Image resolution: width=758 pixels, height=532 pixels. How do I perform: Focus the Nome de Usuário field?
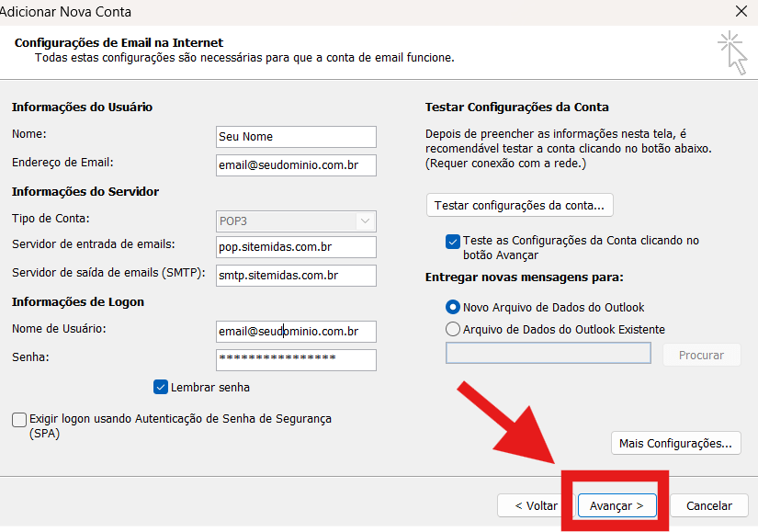coord(296,331)
